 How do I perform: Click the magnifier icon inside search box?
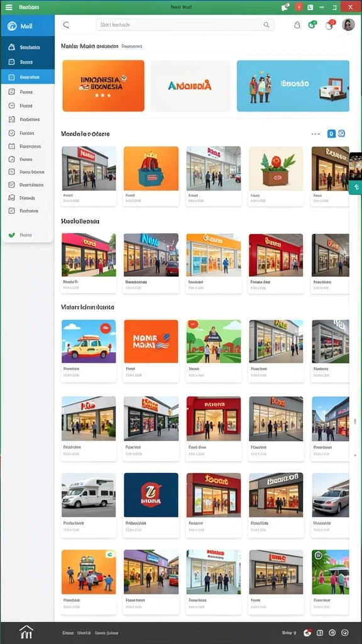[266, 25]
